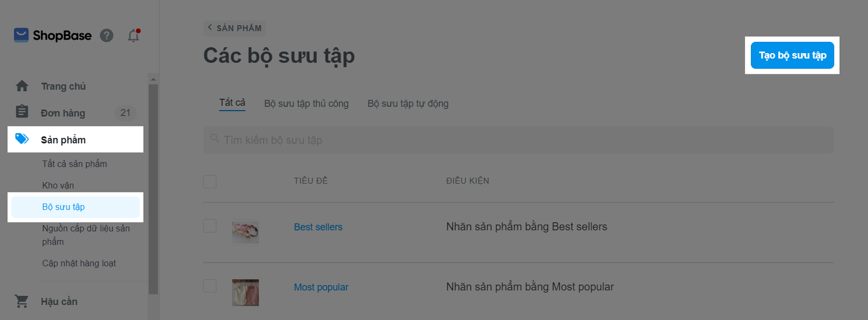Toggle the select-all checkbox in header
This screenshot has width=868, height=320.
[x=210, y=182]
